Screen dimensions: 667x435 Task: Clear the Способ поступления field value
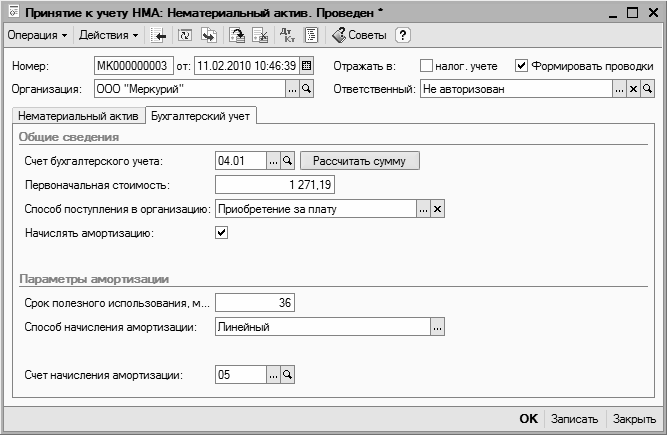pyautogui.click(x=437, y=208)
